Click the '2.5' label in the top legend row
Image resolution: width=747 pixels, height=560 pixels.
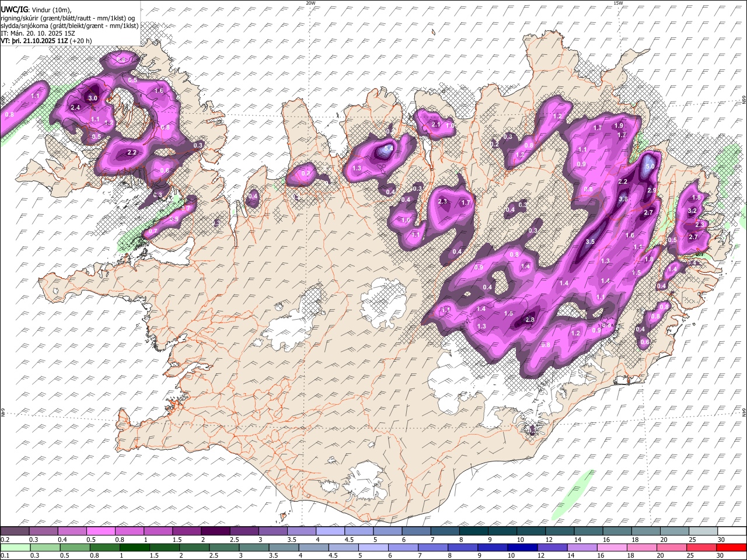pyautogui.click(x=235, y=540)
